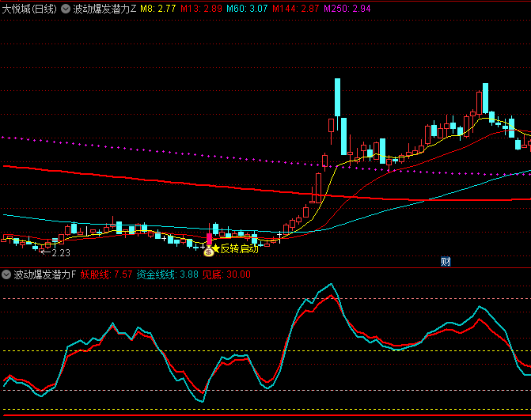Viewport: 531px width, 420px height.
Task: Open the main chart indicator dropdown arrow
Action: [66, 9]
